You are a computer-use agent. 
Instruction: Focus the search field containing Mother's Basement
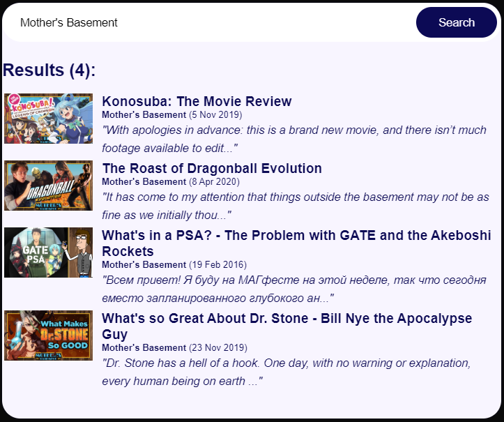pos(209,22)
